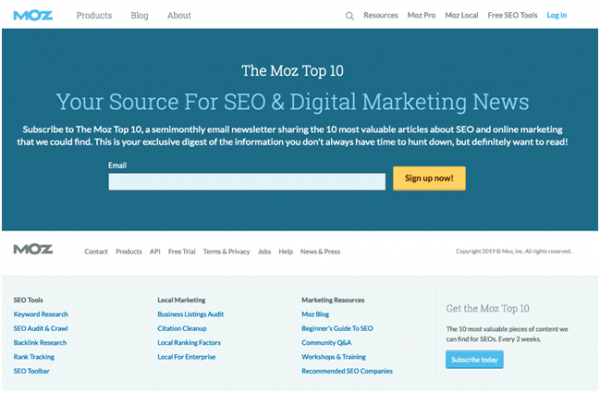Click the Log in link
This screenshot has height=393, width=600.
[x=556, y=15]
